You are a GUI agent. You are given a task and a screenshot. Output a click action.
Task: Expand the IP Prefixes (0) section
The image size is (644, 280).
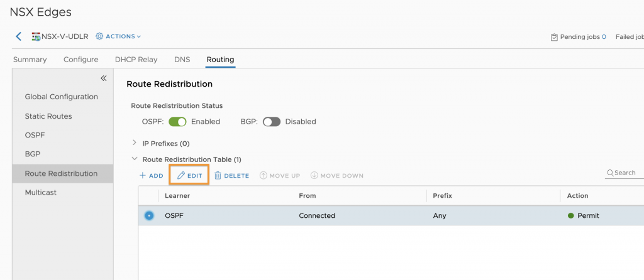[x=135, y=144]
